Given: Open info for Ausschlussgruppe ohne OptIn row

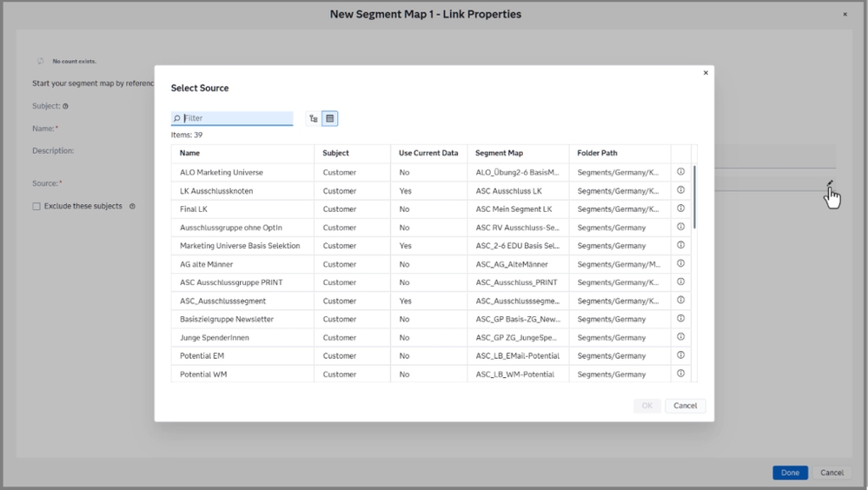Looking at the screenshot, I should [x=681, y=227].
